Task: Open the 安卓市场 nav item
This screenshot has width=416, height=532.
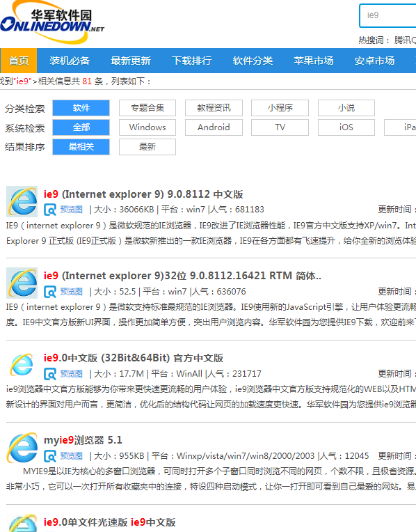Action: coord(375,61)
